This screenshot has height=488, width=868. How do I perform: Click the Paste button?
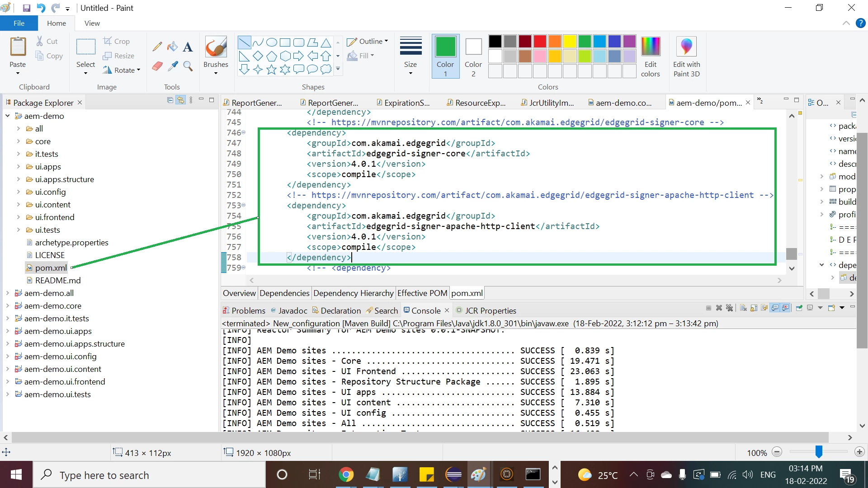click(x=18, y=47)
